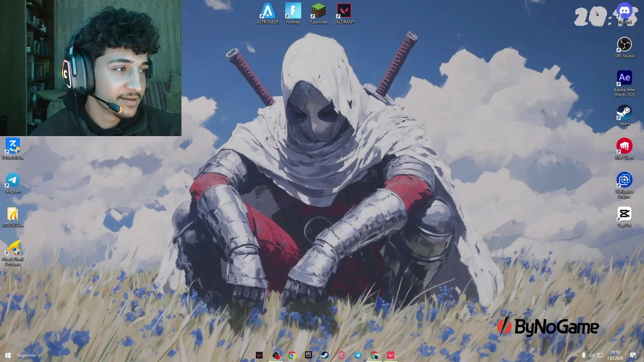Viewport: 644px width, 362px height.
Task: Open the Discord desktop icon
Action: coord(624,14)
